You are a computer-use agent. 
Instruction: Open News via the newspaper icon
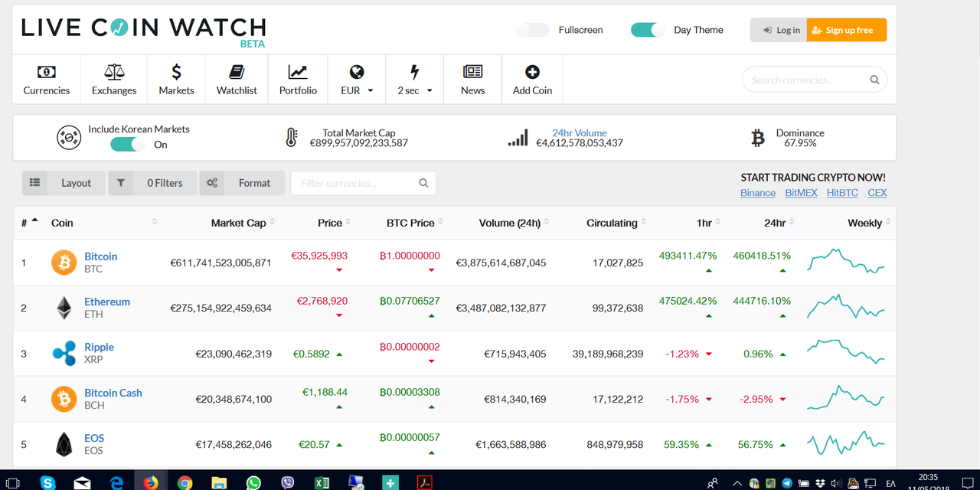click(473, 72)
